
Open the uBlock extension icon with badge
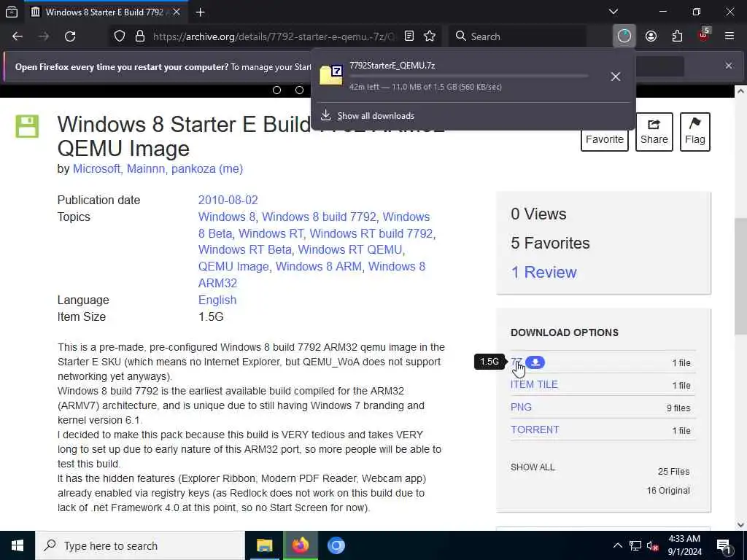(x=704, y=35)
